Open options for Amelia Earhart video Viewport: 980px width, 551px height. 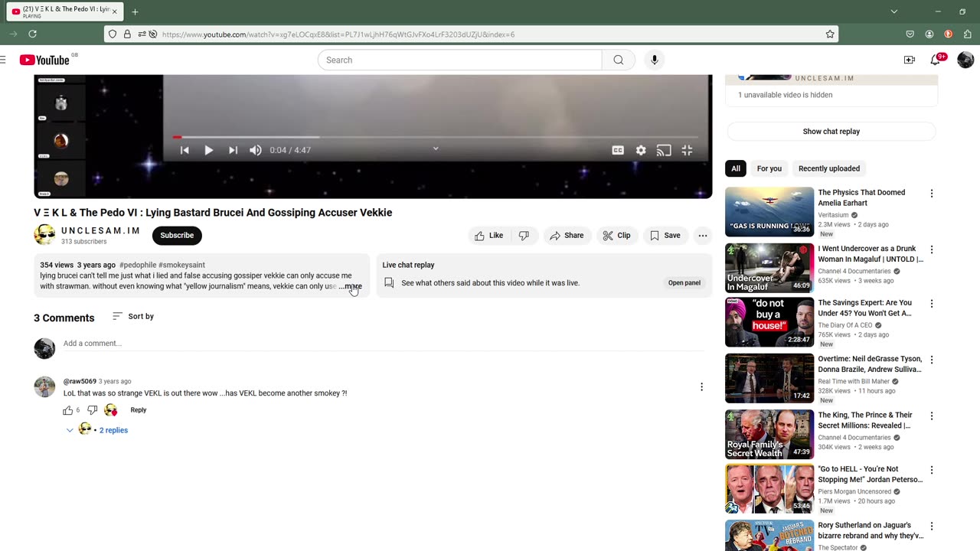931,194
